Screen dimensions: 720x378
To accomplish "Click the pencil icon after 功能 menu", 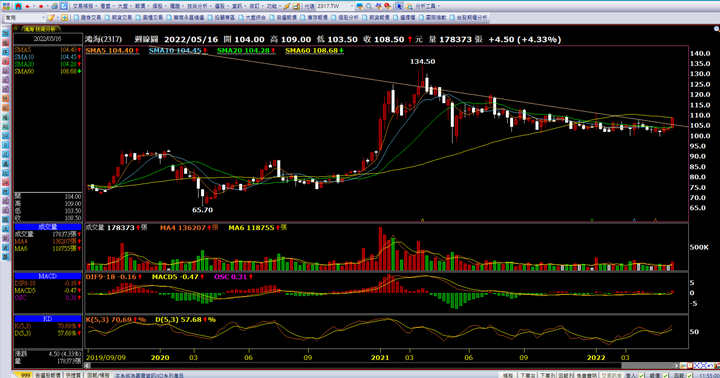I will click(x=287, y=6).
